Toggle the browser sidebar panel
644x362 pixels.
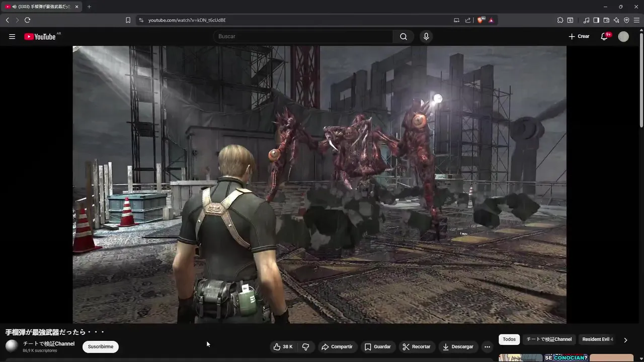coord(596,20)
